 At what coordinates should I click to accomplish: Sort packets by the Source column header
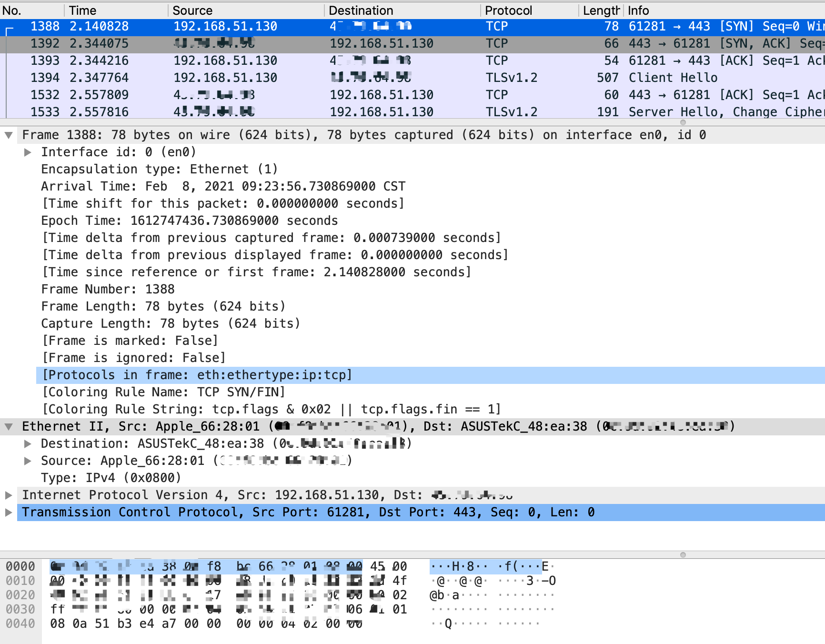[246, 10]
